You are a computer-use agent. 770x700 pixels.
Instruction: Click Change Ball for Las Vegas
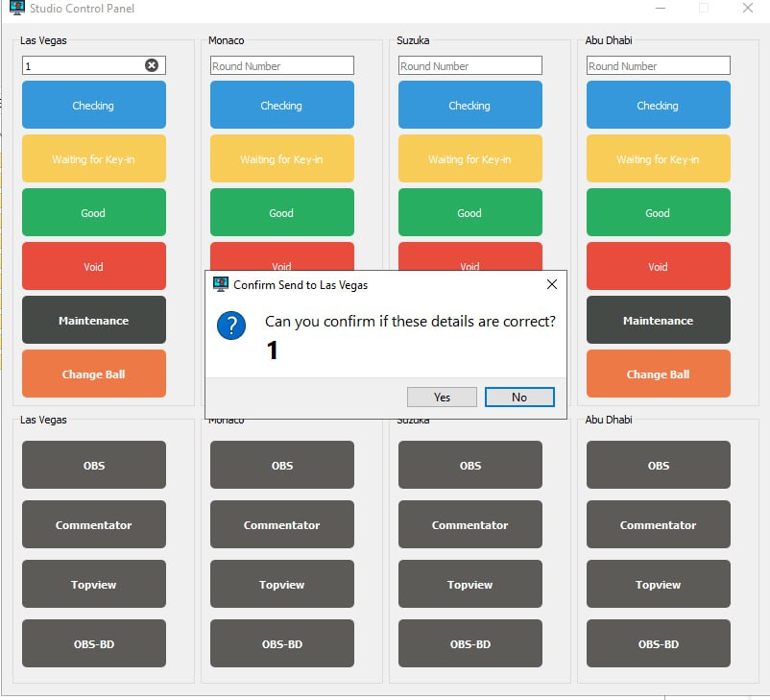click(x=94, y=374)
